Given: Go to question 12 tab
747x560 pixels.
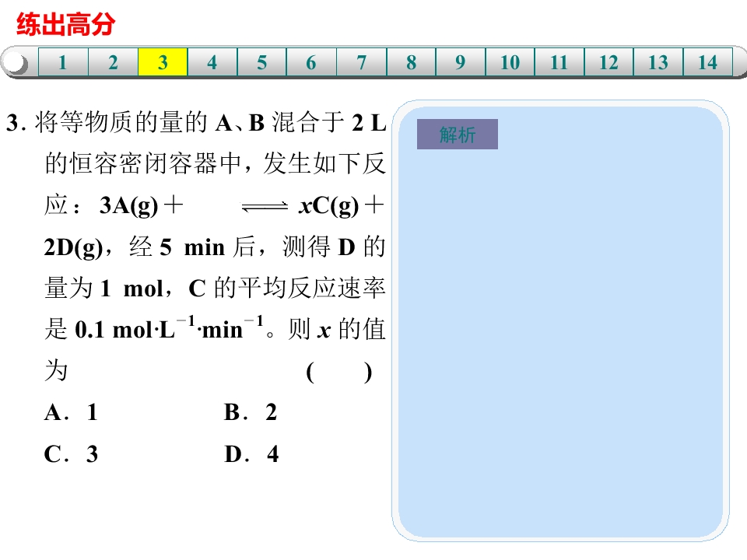Looking at the screenshot, I should pos(608,62).
